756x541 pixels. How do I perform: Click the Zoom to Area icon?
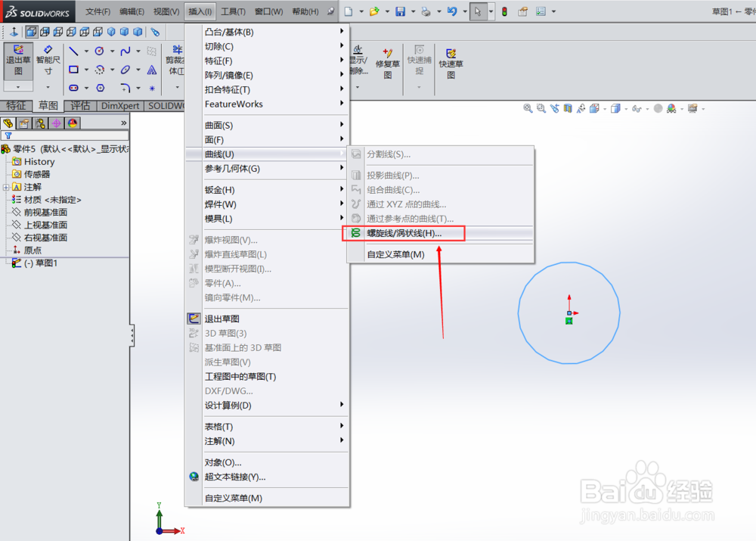[541, 109]
